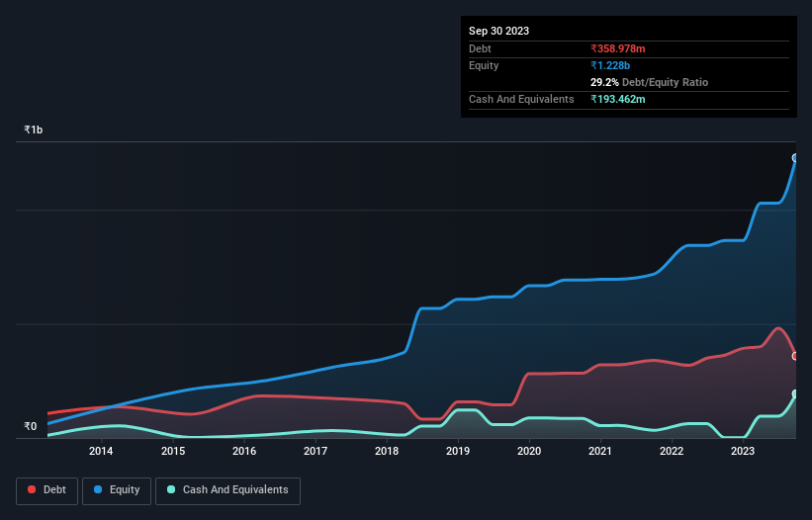Click the 2016 x-axis year label
This screenshot has height=520, width=812.
pyautogui.click(x=244, y=451)
